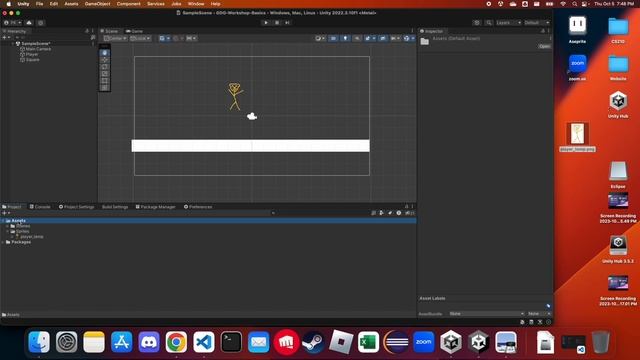Image resolution: width=640 pixels, height=360 pixels.
Task: Open the account dropdown in the Unity toolbar
Action: (13, 23)
